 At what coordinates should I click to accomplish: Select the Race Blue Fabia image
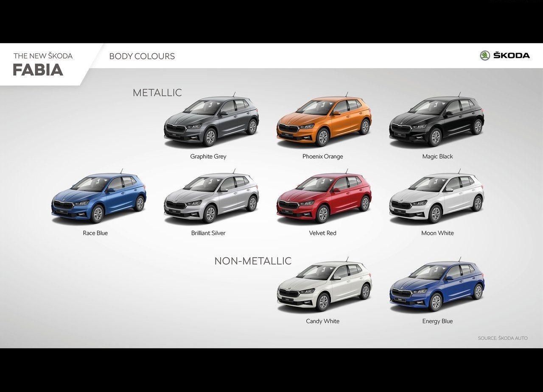pyautogui.click(x=99, y=197)
